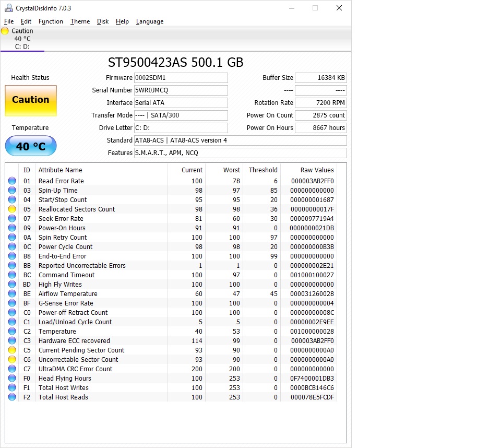Click the CrystalDiskInfo app icon in title bar
The height and width of the screenshot is (448, 501).
click(x=9, y=8)
